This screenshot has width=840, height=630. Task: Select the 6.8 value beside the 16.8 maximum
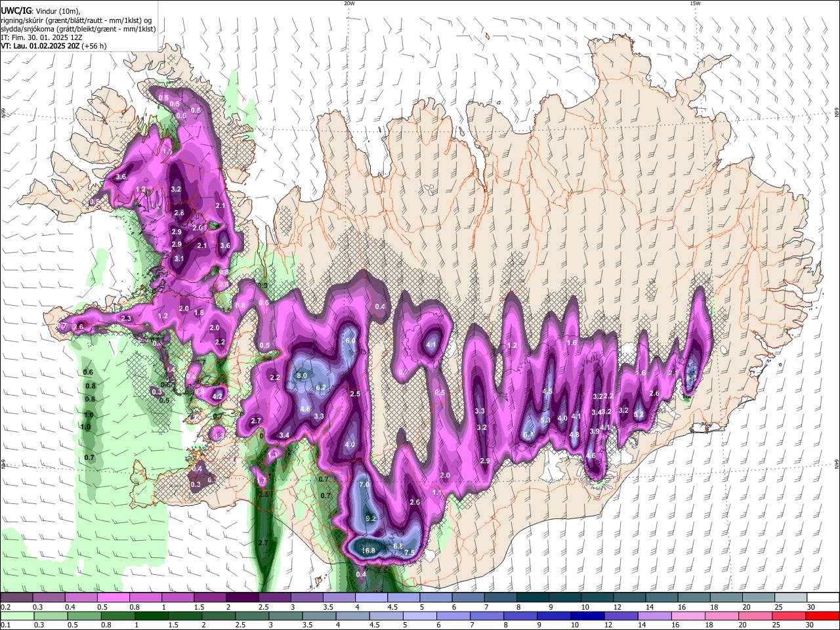[398, 546]
